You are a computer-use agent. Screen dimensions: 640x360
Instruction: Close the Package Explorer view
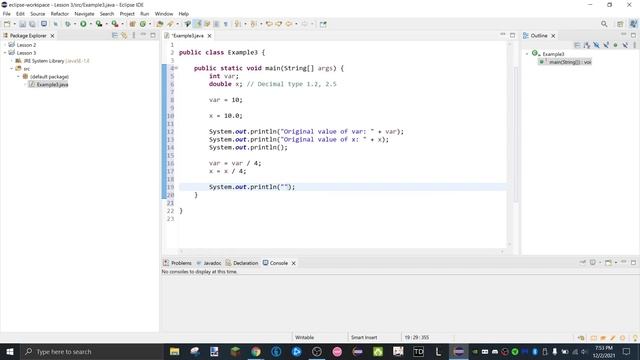[52, 36]
